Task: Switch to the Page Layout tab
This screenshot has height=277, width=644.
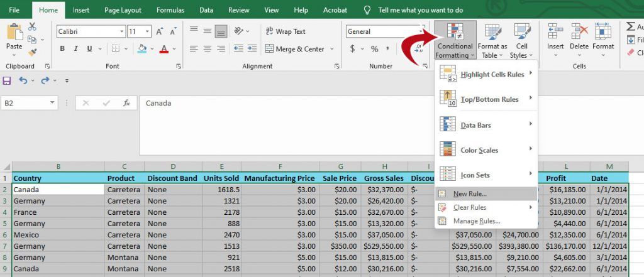Action: [123, 10]
